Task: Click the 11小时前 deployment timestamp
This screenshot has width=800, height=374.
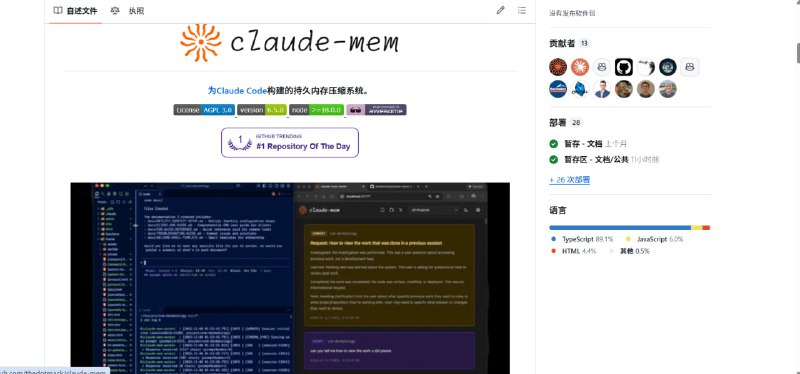Action: click(645, 160)
